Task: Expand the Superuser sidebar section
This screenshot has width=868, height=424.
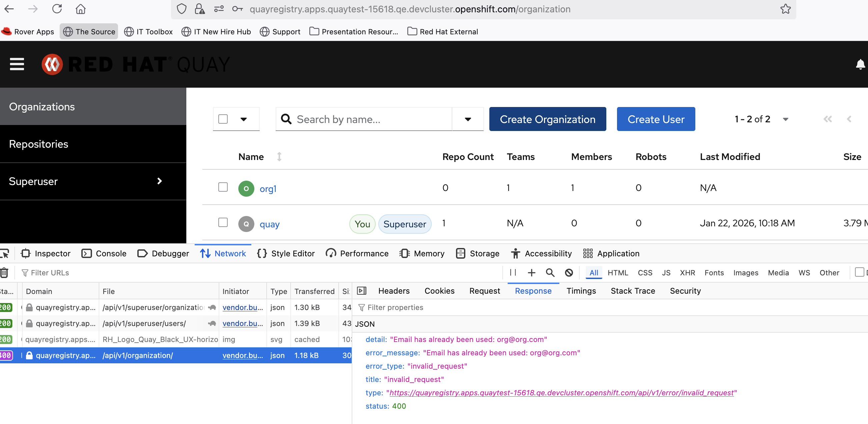Action: coord(159,181)
